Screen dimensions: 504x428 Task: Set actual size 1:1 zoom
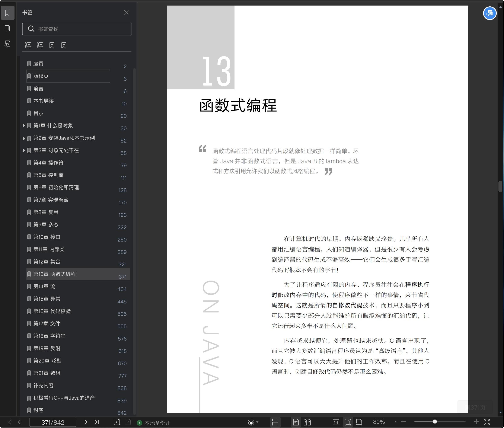click(x=336, y=422)
